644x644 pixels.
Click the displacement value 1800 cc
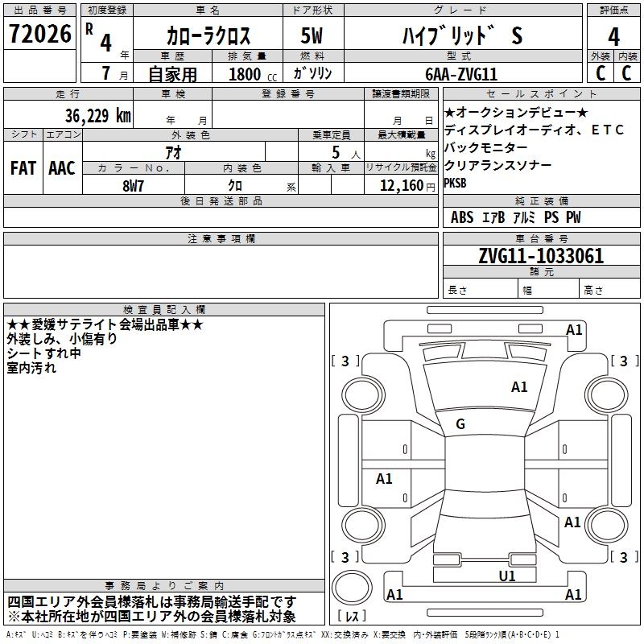253,74
